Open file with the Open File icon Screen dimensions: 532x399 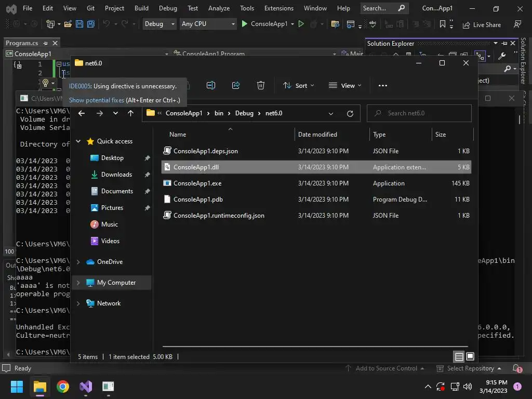tap(68, 24)
